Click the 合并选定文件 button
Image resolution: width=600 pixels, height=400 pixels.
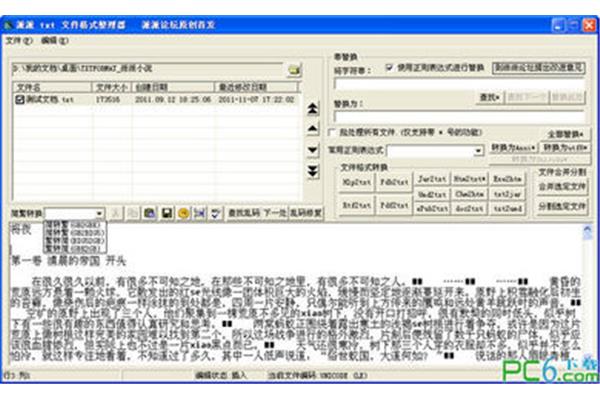tap(562, 187)
